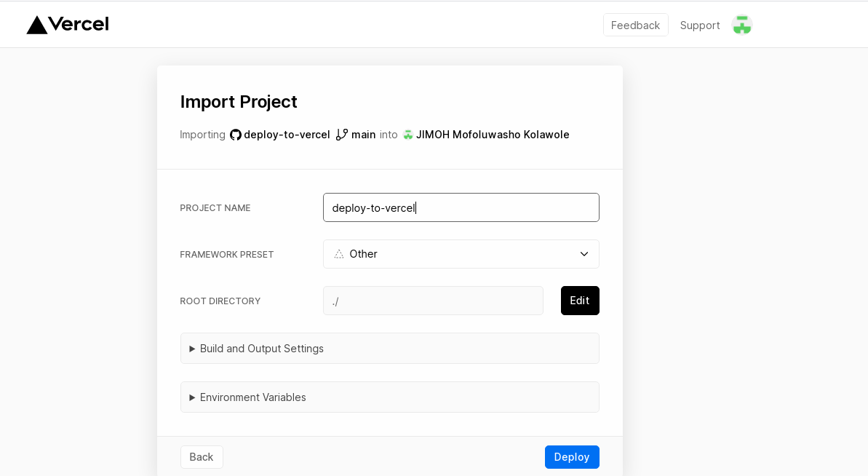The width and height of the screenshot is (868, 476).
Task: Expand the Environment Variables section
Action: tap(390, 397)
